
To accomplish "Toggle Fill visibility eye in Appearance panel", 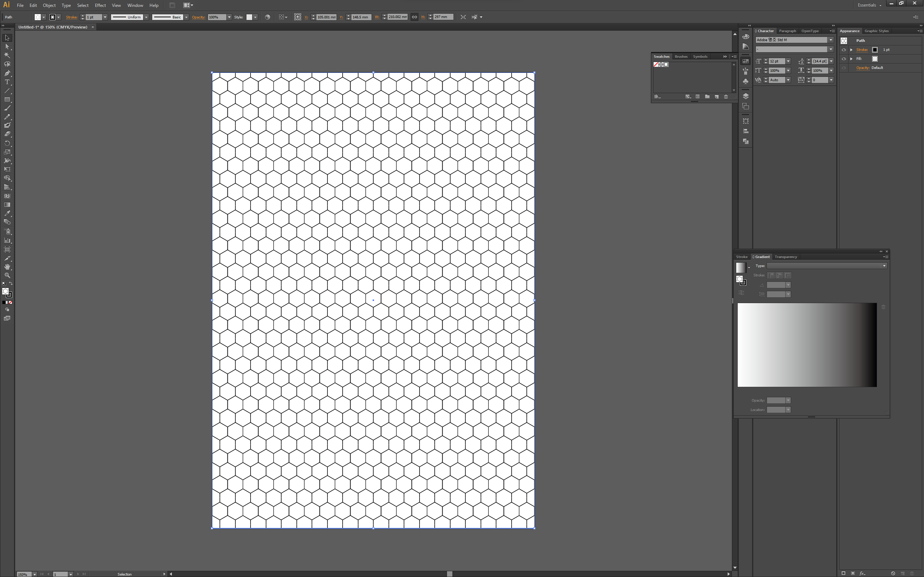I will click(844, 59).
